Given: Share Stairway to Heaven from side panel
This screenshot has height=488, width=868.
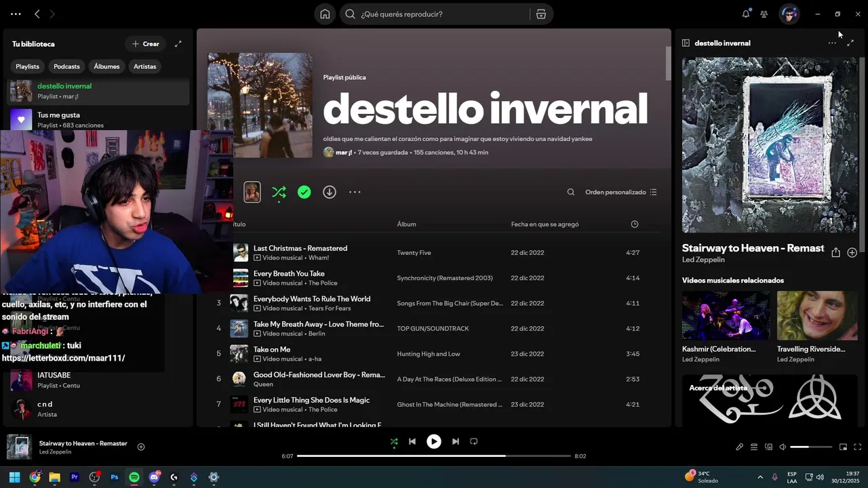Looking at the screenshot, I should click(835, 252).
